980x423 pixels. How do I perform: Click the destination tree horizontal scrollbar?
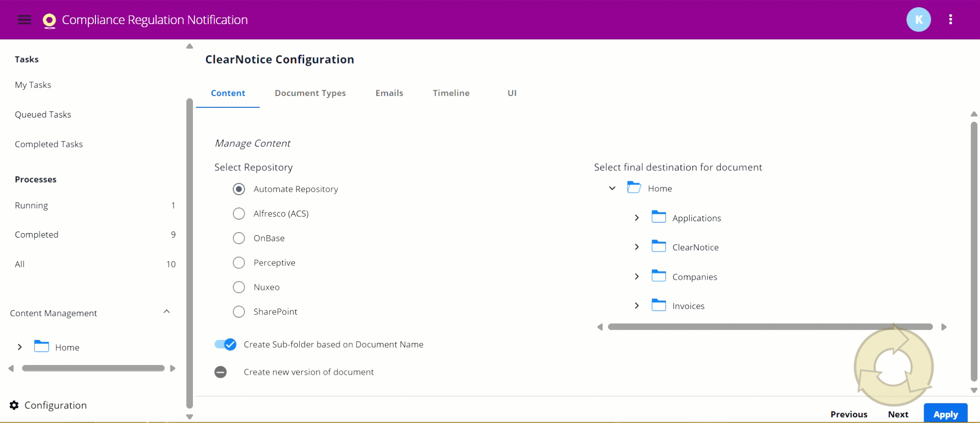(770, 327)
